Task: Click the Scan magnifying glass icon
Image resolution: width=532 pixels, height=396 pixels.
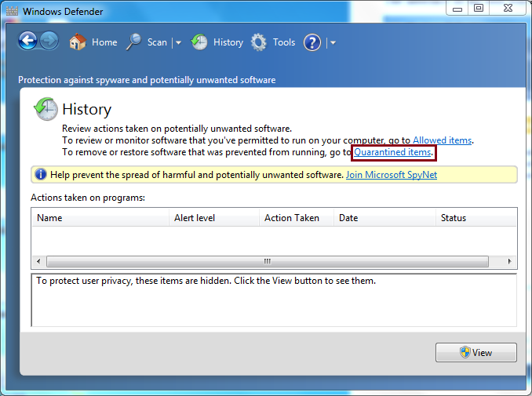Action: 133,42
